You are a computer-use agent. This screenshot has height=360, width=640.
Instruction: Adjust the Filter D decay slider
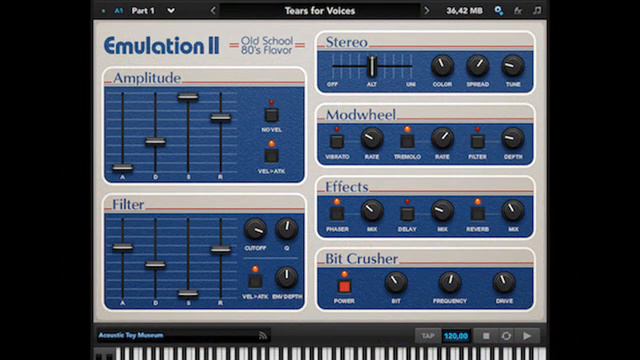(x=156, y=264)
